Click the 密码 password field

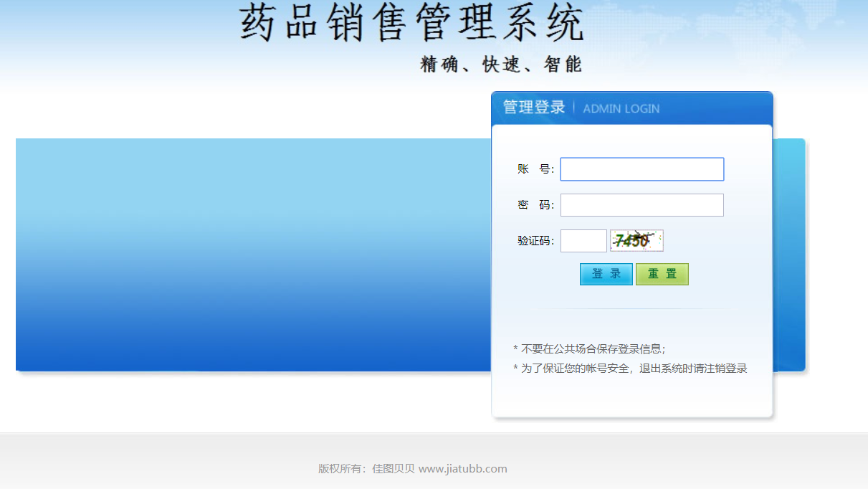point(642,204)
